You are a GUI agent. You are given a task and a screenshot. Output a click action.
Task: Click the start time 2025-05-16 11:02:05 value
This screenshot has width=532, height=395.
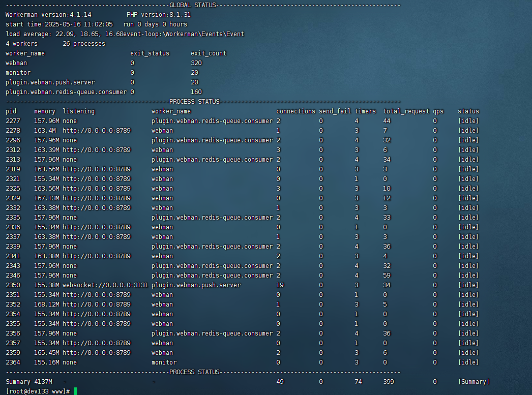coord(79,24)
